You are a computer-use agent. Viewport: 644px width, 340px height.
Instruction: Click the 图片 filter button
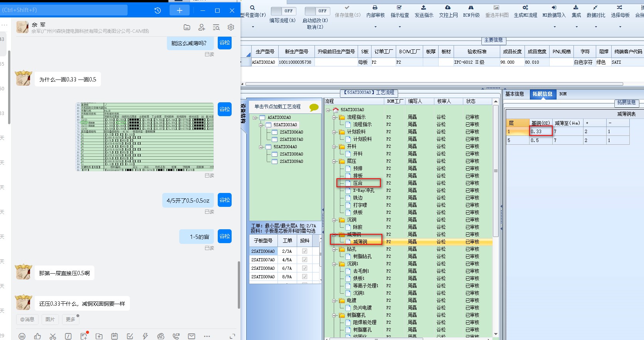(50, 320)
